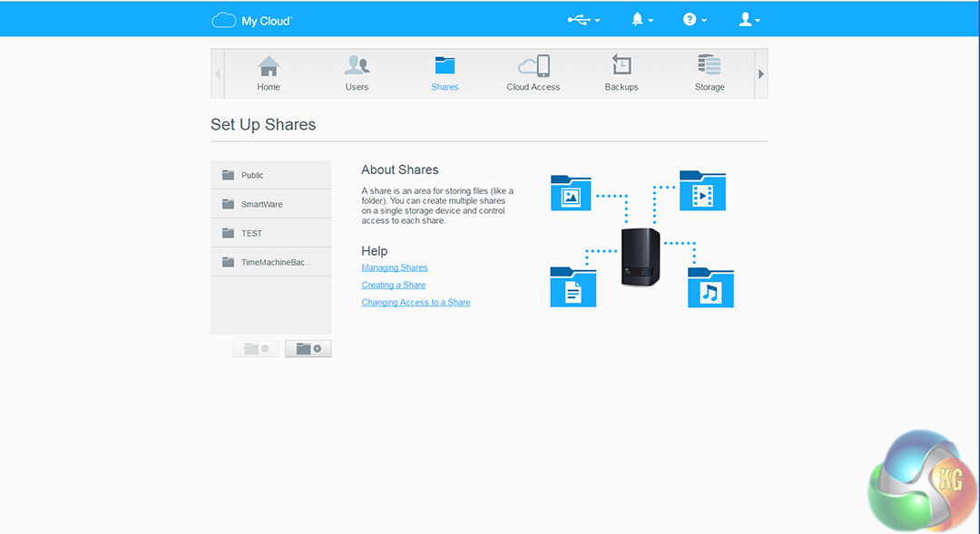
Task: Expand the help question mark menu
Action: pos(694,19)
